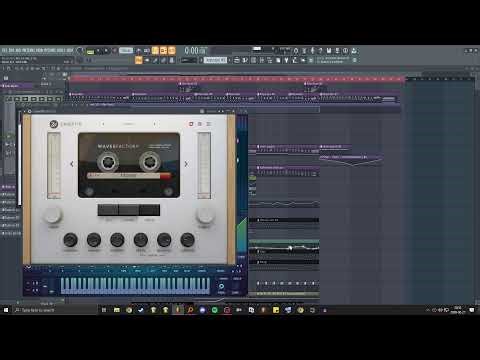Open File Explorer from taskbar
The image size is (480, 360).
point(117,310)
